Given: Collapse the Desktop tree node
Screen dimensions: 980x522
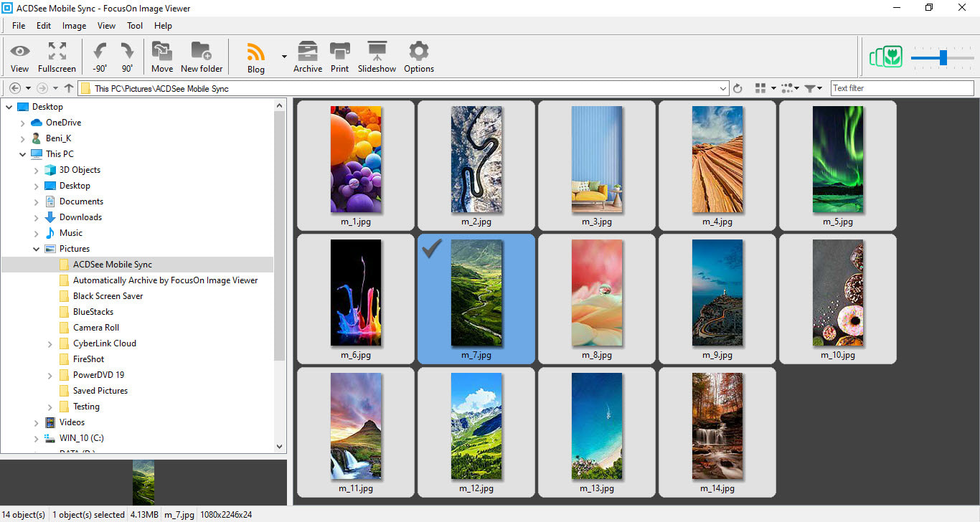Looking at the screenshot, I should [9, 107].
